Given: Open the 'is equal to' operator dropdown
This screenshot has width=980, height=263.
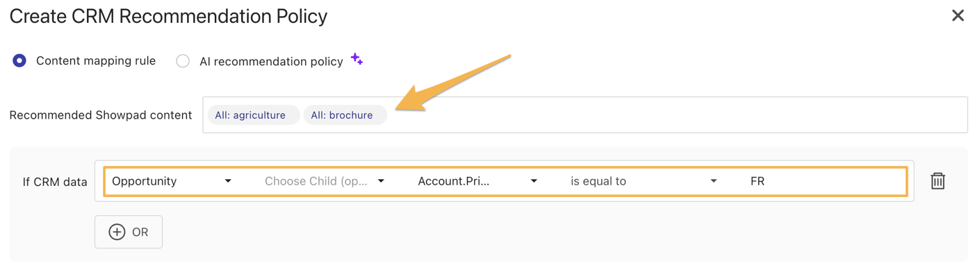Looking at the screenshot, I should coord(644,181).
